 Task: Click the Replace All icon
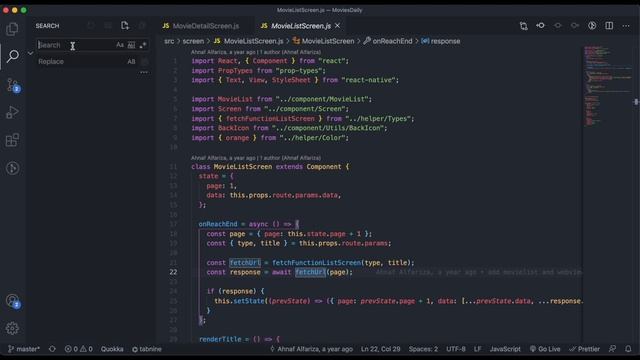click(x=144, y=62)
